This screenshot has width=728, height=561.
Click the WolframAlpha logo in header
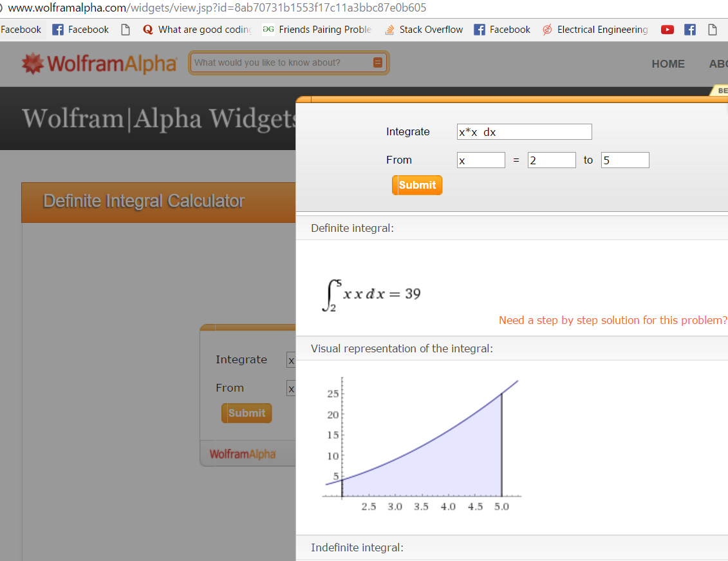pos(99,64)
